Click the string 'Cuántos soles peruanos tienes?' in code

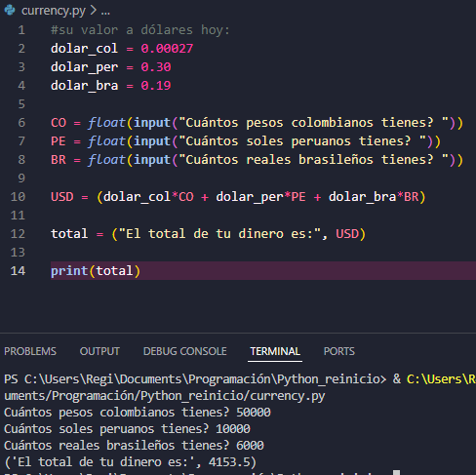[x=302, y=141]
